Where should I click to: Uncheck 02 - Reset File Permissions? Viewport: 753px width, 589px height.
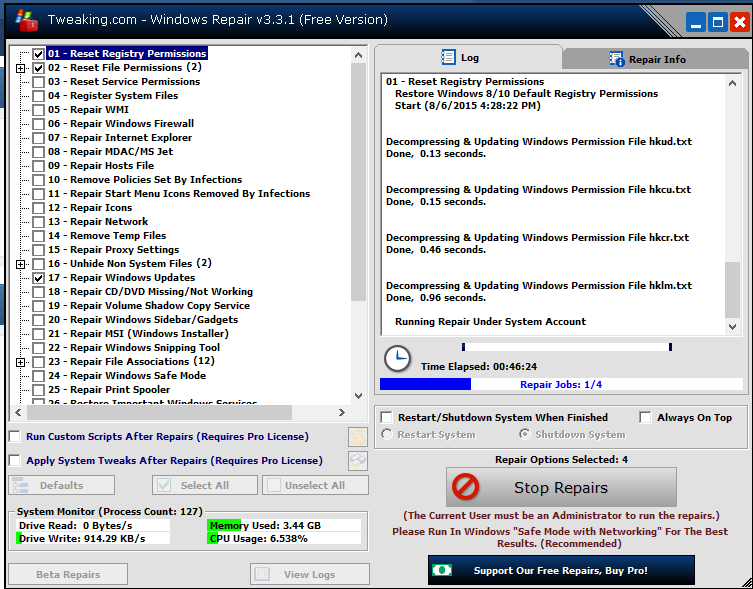[38, 68]
